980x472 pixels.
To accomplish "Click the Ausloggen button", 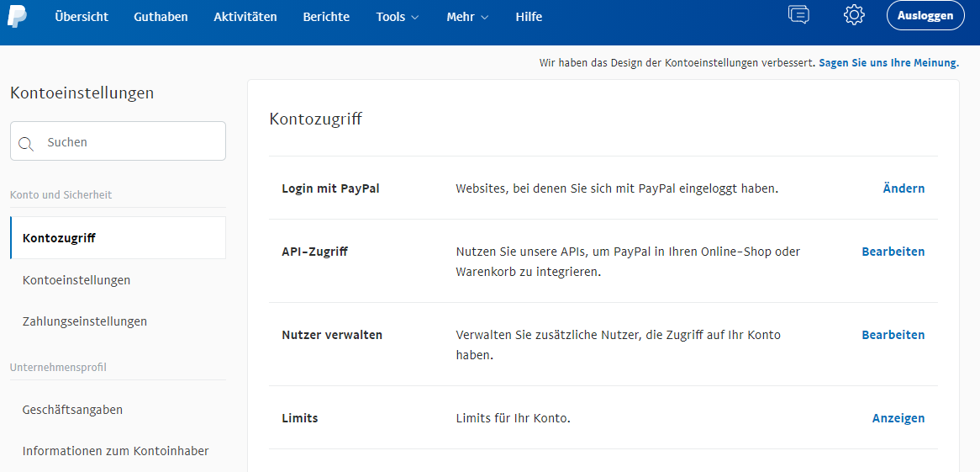I will tap(925, 16).
